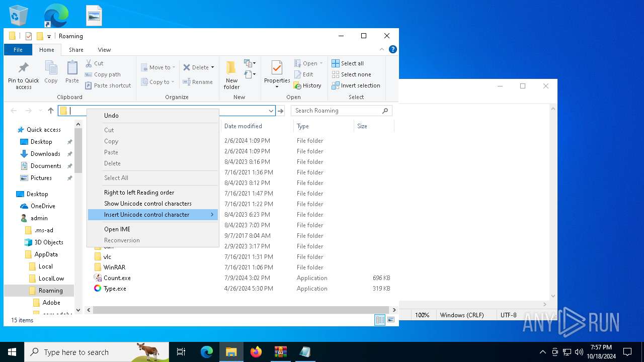Create a New folder from ribbon

pyautogui.click(x=231, y=75)
